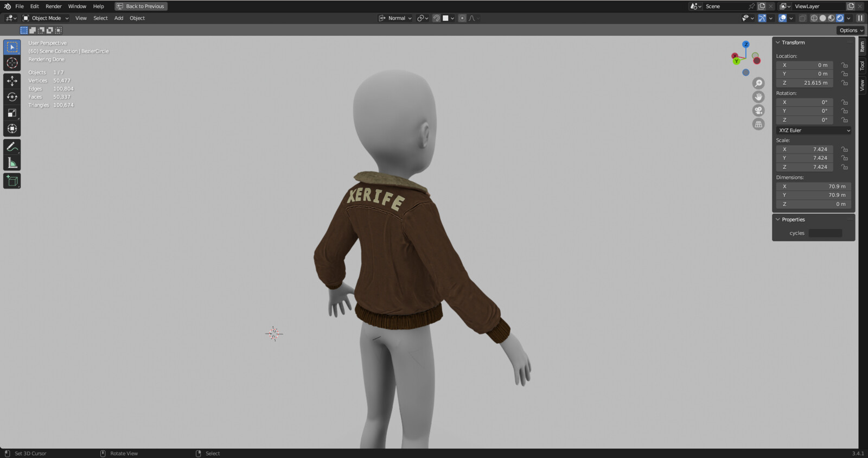868x458 pixels.
Task: Set selection mode to Extend icon
Action: (x=33, y=30)
